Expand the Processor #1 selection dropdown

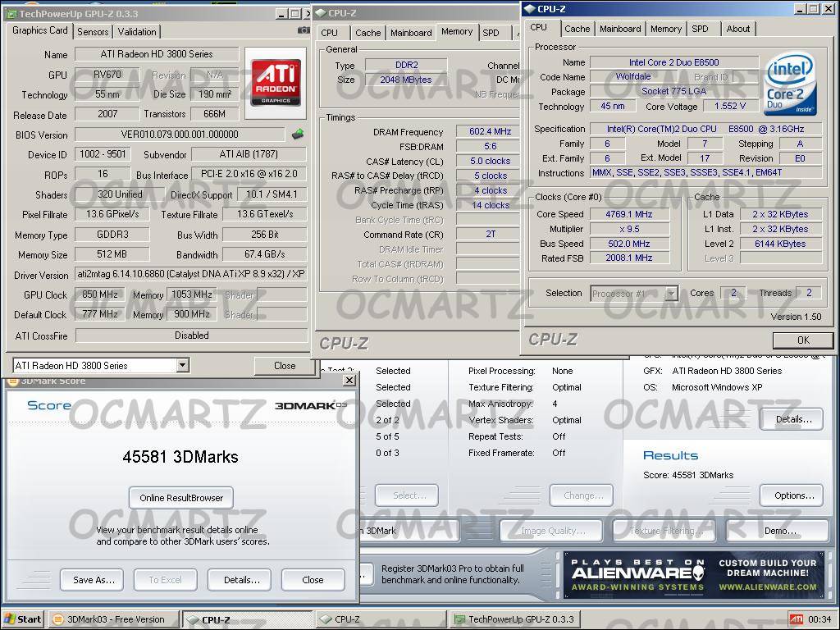click(x=671, y=293)
